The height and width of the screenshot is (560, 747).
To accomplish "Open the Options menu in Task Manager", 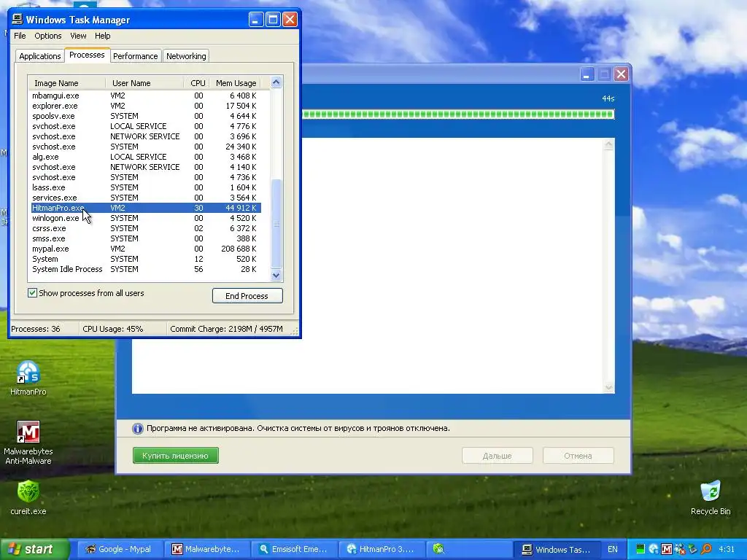I will pyautogui.click(x=47, y=36).
